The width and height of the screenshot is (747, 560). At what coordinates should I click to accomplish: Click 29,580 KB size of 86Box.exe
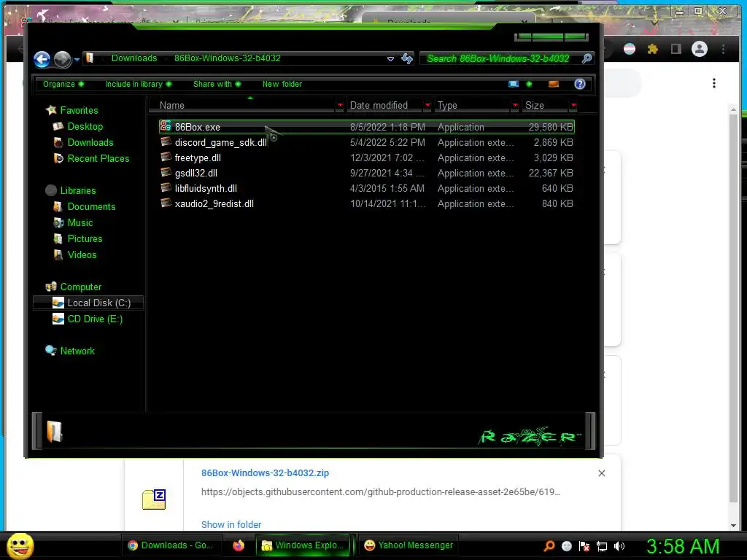(550, 127)
